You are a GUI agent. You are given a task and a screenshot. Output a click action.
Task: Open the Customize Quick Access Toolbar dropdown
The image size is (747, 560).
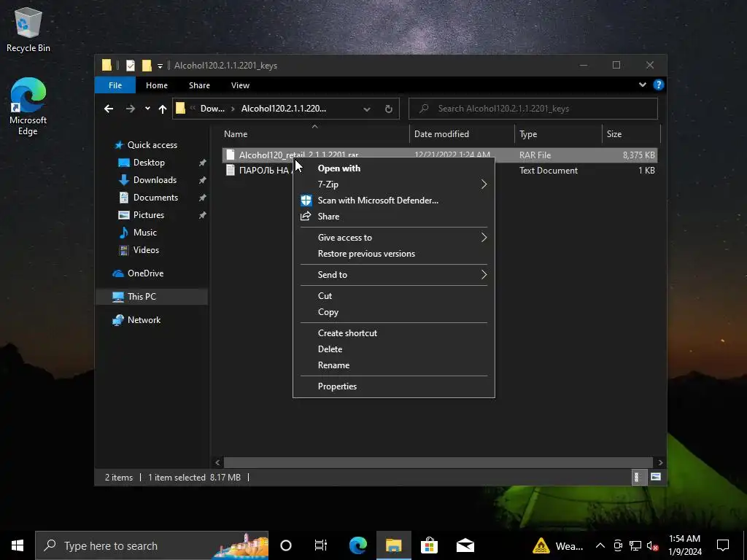[x=160, y=66]
